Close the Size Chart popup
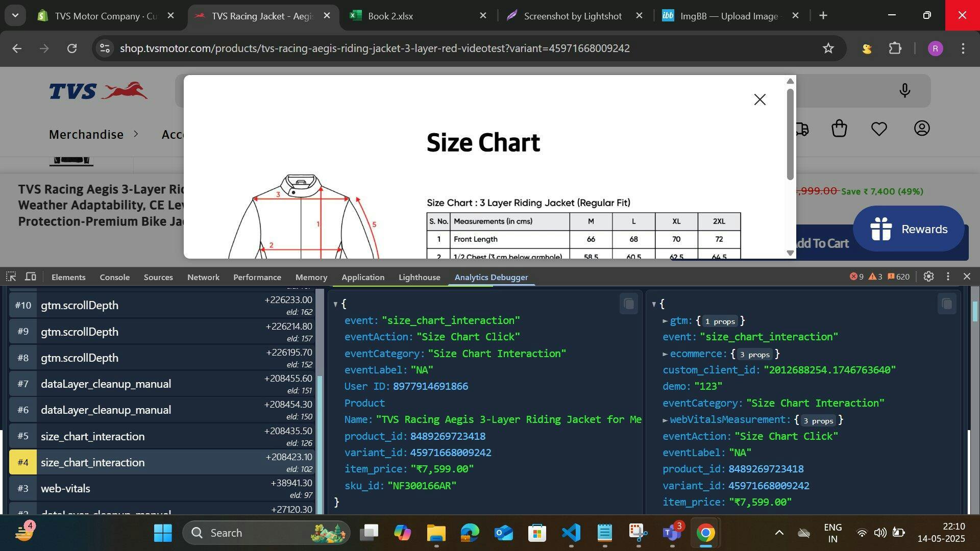The height and width of the screenshot is (551, 980). pos(759,99)
